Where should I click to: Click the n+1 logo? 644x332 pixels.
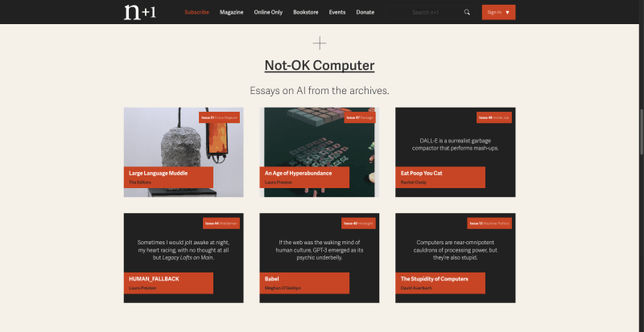139,12
